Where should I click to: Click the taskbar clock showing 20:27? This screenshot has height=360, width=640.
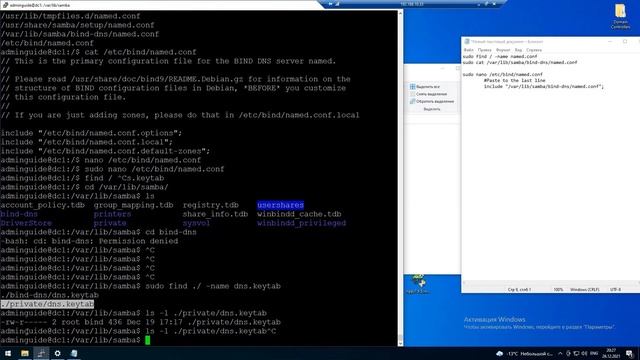point(611,353)
